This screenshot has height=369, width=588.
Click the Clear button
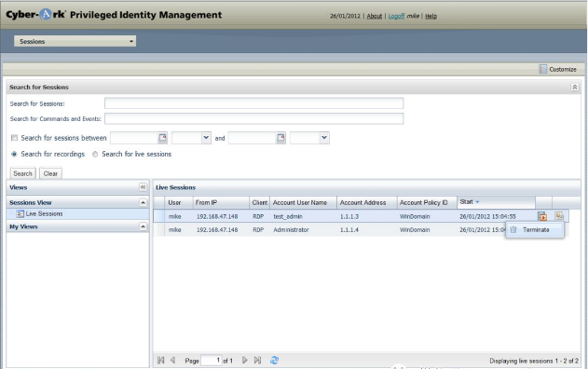point(50,173)
